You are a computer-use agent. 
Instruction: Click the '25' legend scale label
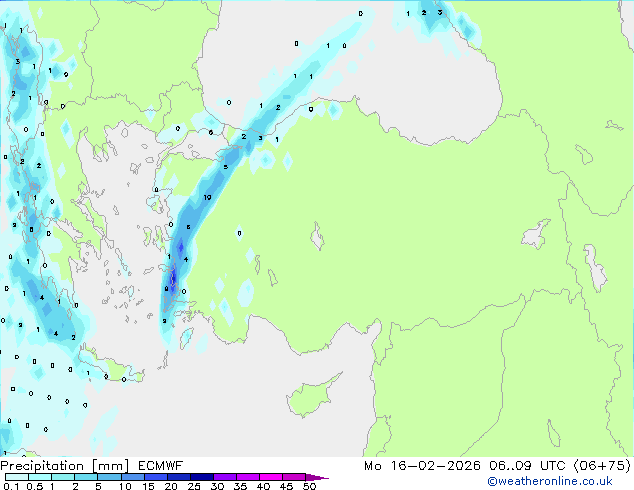tap(194, 486)
